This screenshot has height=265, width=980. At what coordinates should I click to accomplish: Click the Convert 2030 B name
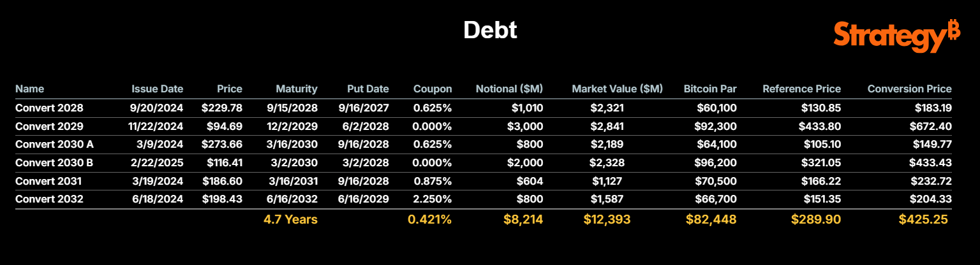tap(54, 163)
